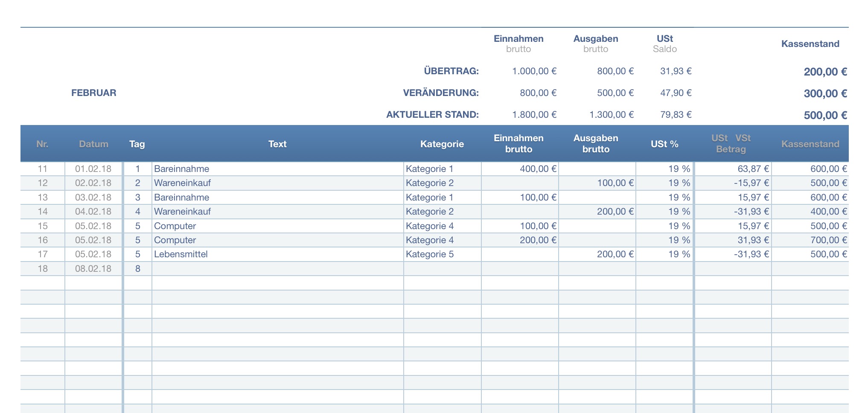Click the USt Betrag cell 63,87 €
868x413 pixels.
pos(753,169)
